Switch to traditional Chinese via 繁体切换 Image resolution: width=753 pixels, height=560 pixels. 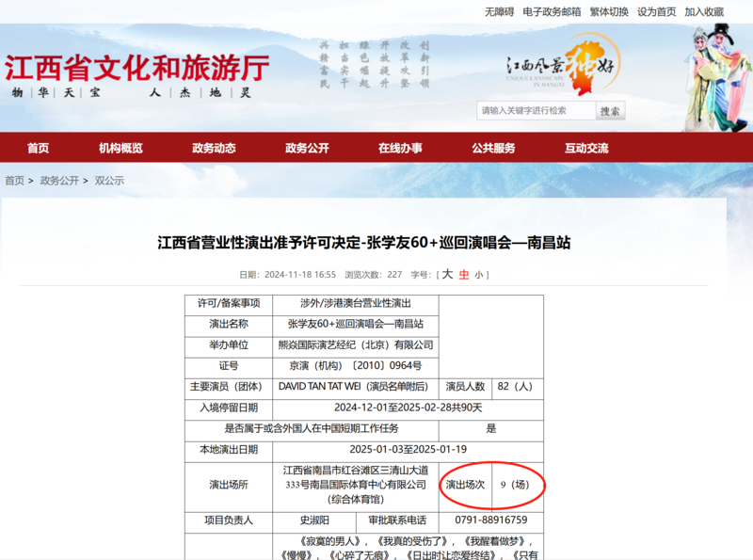click(609, 12)
